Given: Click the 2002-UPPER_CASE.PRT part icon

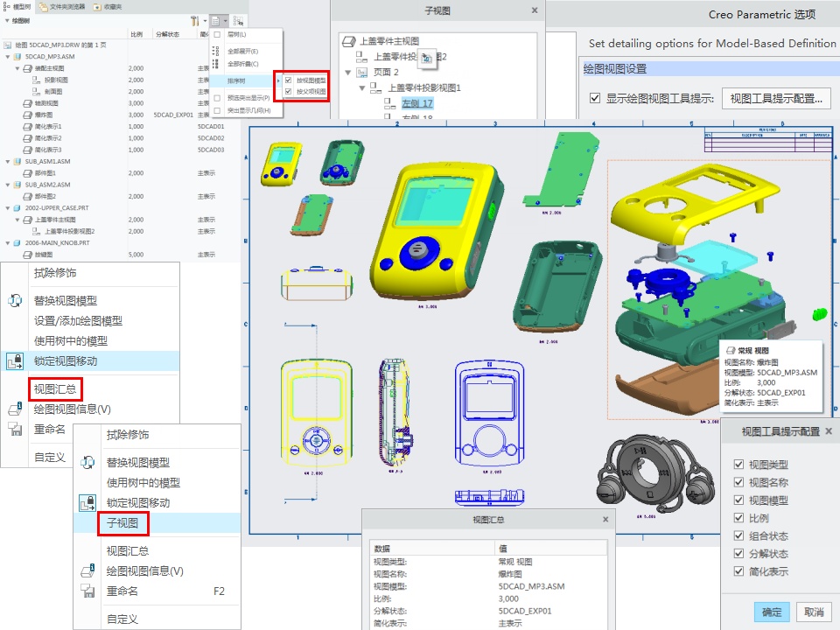Looking at the screenshot, I should 18,208.
